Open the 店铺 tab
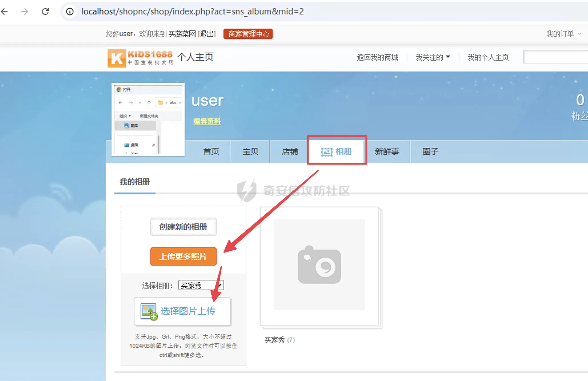The image size is (588, 381). pyautogui.click(x=289, y=151)
